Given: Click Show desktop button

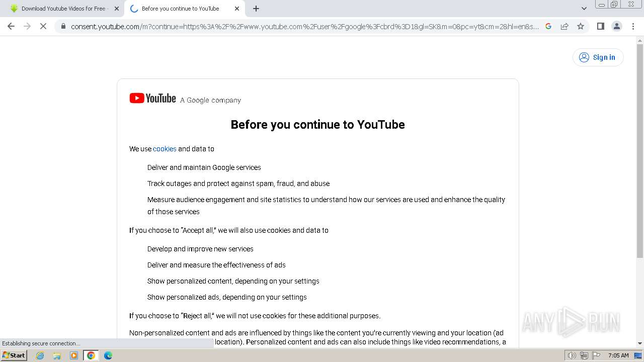Looking at the screenshot, I should (x=638, y=355).
